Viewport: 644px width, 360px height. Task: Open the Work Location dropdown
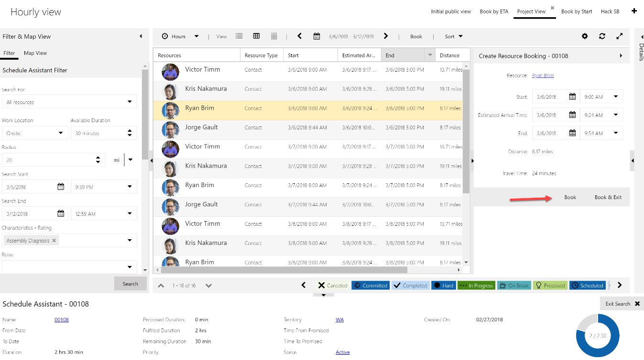(59, 133)
